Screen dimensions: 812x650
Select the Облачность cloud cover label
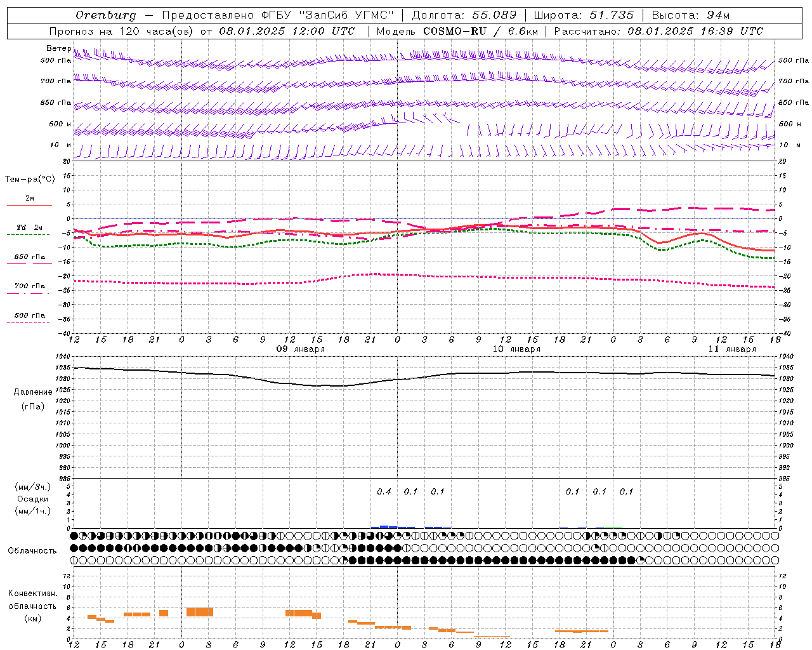(x=32, y=551)
